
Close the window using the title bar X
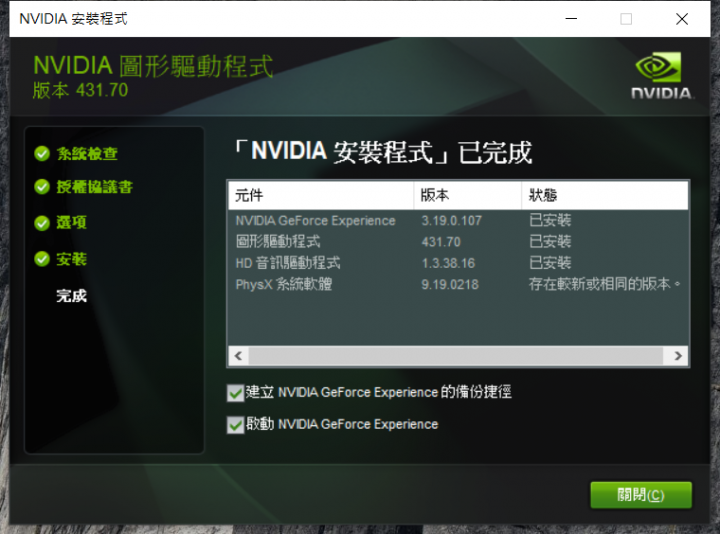coord(682,19)
